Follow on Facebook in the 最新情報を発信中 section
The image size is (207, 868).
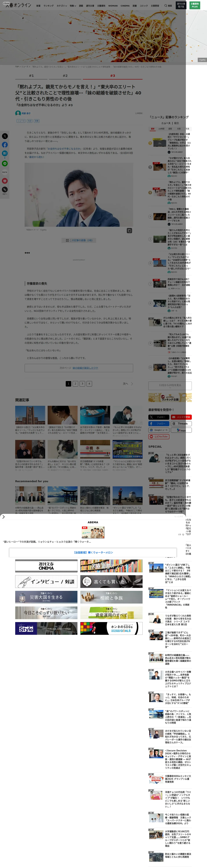click(x=159, y=424)
